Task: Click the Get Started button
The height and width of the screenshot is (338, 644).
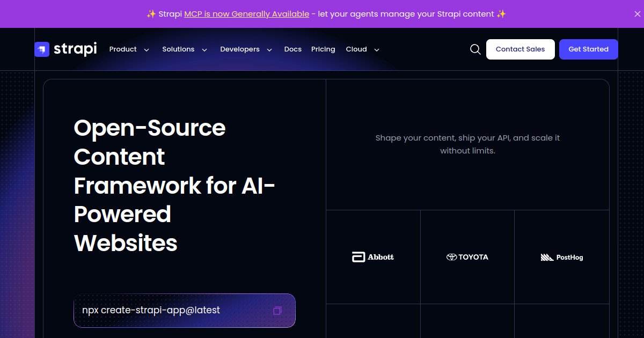Action: pyautogui.click(x=589, y=49)
